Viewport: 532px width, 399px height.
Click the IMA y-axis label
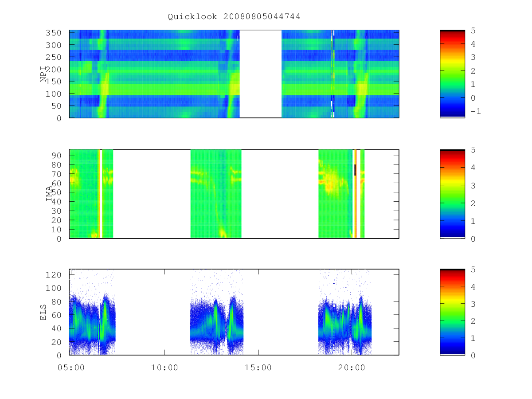pos(49,194)
